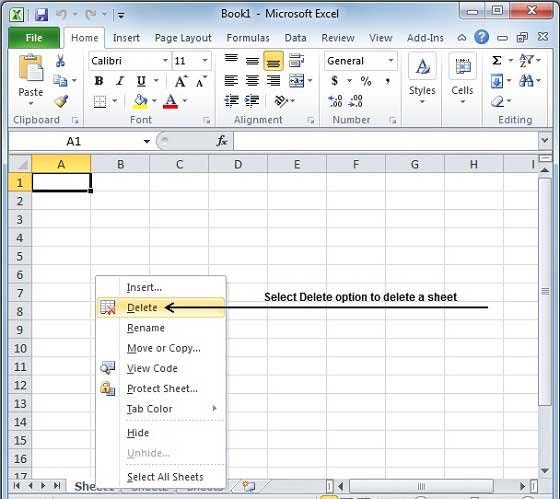Open the Tab Color submenu
Screen dimensions: 560x499
161,409
